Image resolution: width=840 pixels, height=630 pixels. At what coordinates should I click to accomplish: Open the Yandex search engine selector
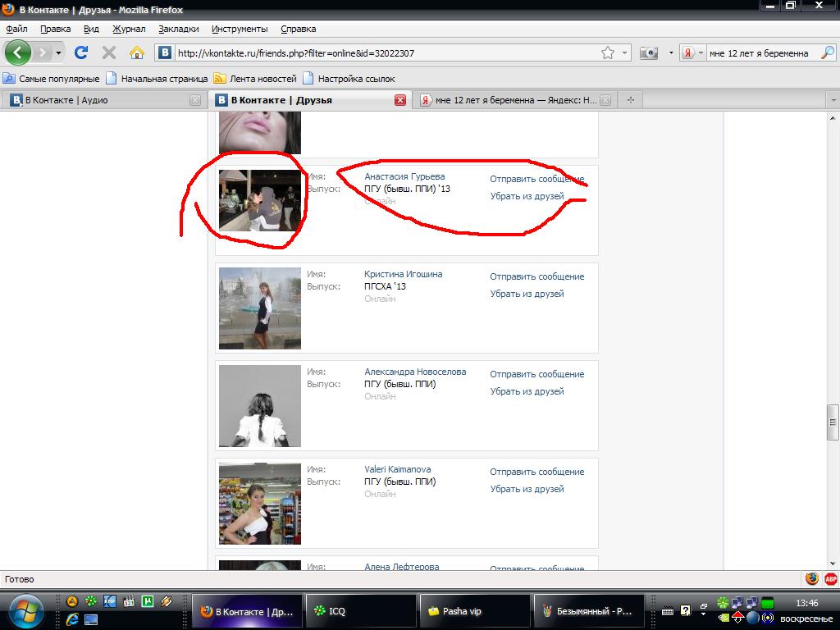[x=692, y=52]
